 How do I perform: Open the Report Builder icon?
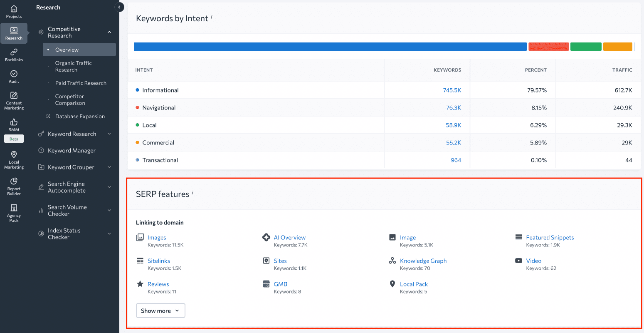click(14, 183)
